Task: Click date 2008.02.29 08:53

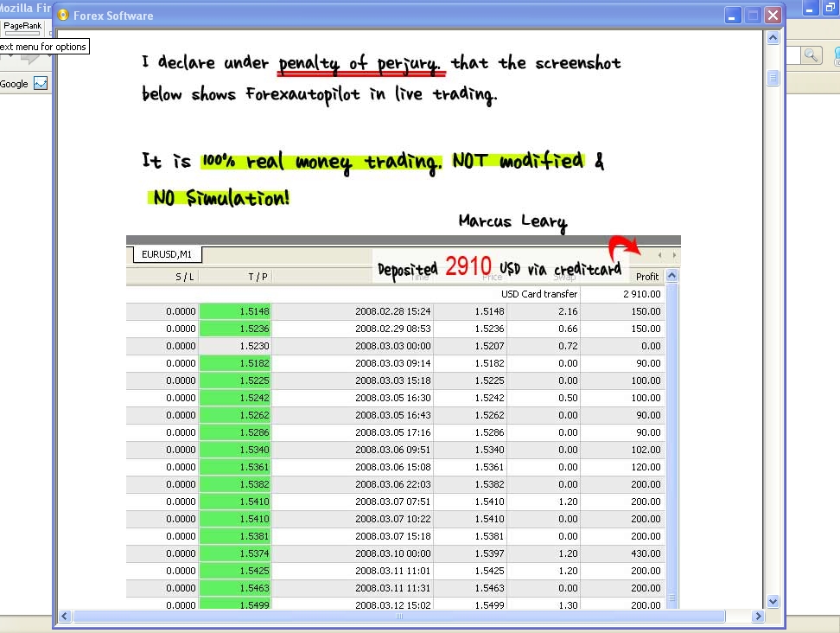Action: pos(392,329)
